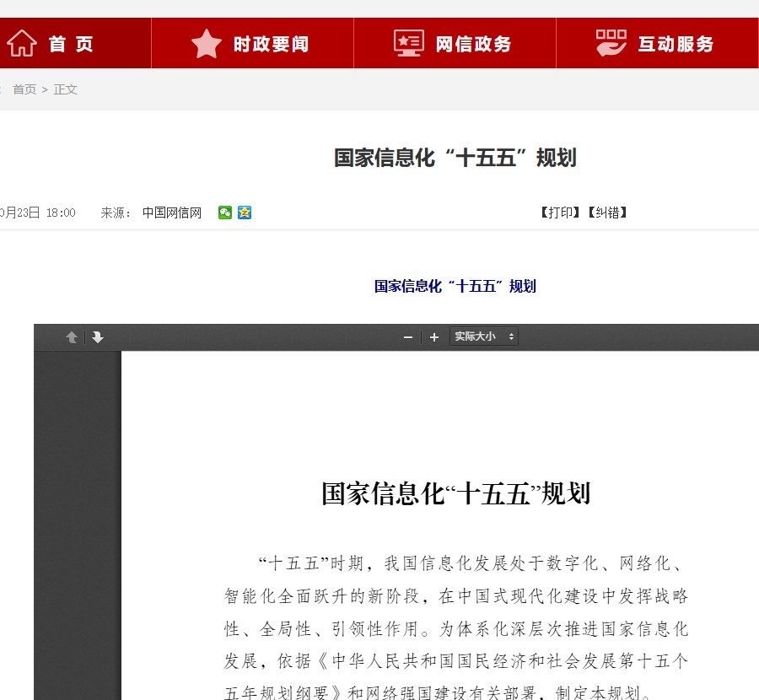Click the star icon beside 时政要闻
The image size is (759, 700).
click(x=207, y=44)
